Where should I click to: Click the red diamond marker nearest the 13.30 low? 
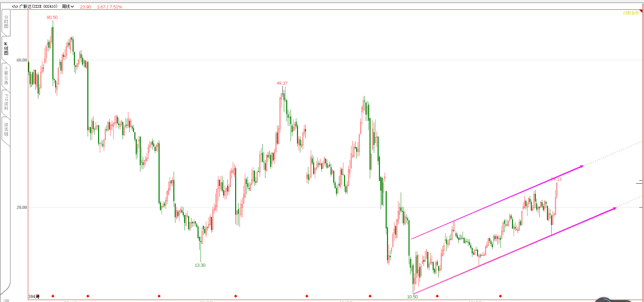[235, 296]
